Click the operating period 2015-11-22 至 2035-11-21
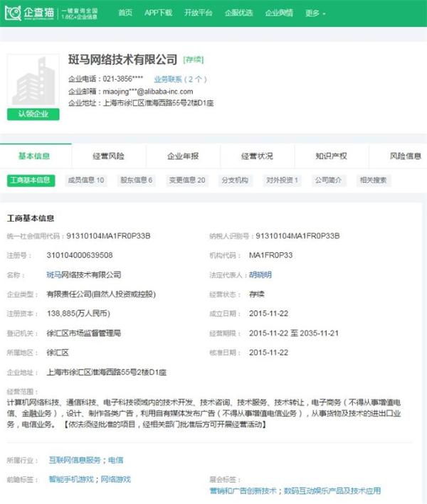427x504 pixels. pos(294,333)
